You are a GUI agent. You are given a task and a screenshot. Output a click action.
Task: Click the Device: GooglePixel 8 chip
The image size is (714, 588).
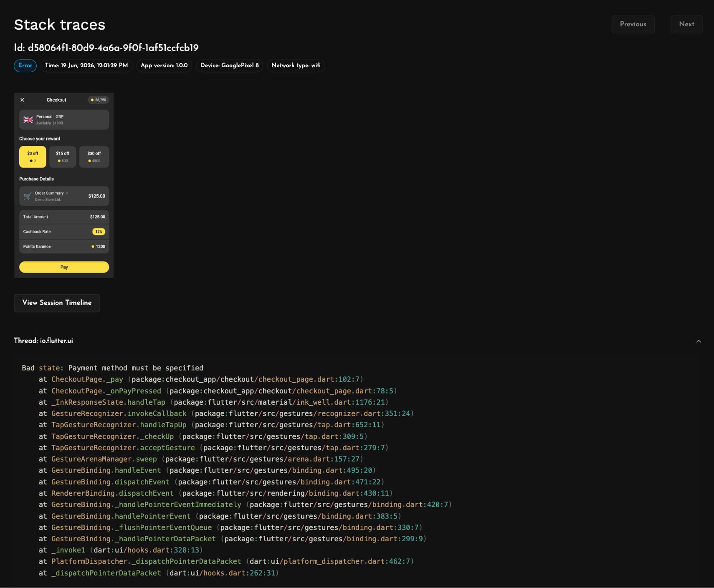tap(230, 66)
